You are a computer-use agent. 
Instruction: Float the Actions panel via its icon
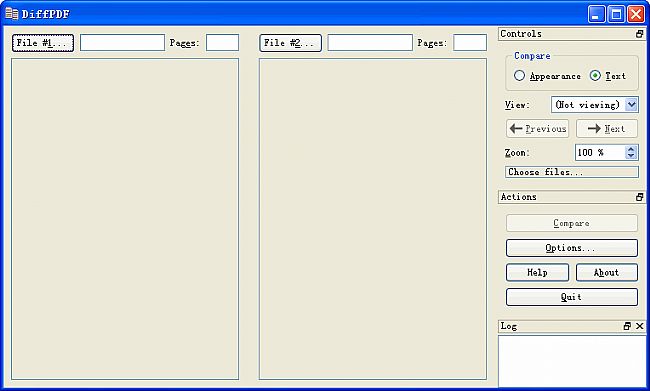(640, 197)
